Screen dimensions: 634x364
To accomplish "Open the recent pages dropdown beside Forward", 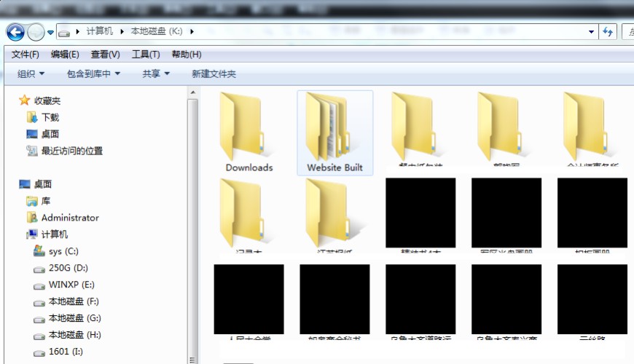I will coord(50,32).
